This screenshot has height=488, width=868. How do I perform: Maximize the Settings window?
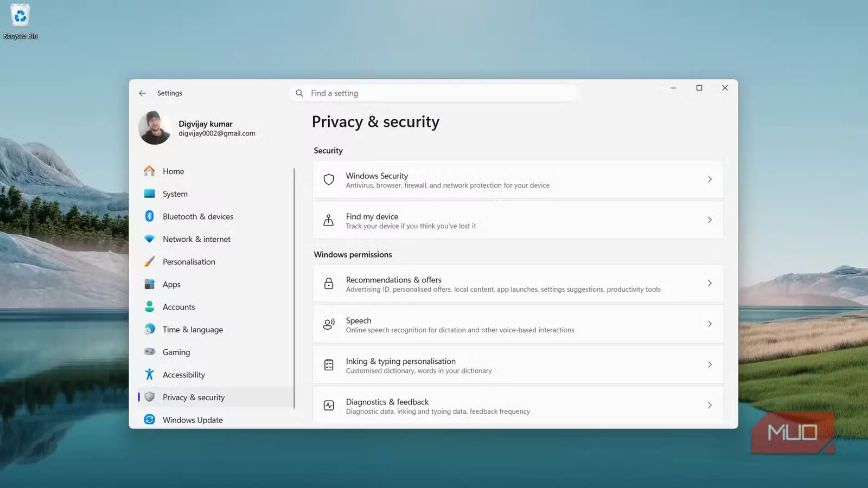coord(699,88)
